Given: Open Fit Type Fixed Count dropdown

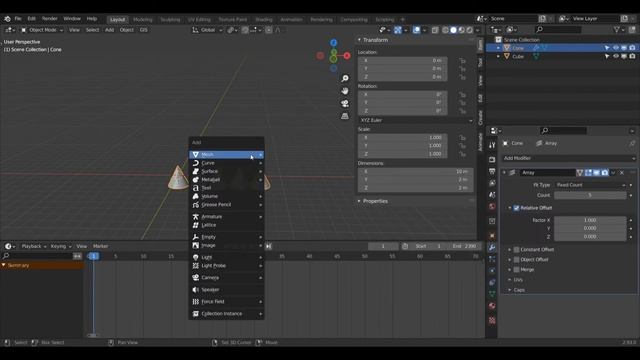Looking at the screenshot, I should point(590,185).
